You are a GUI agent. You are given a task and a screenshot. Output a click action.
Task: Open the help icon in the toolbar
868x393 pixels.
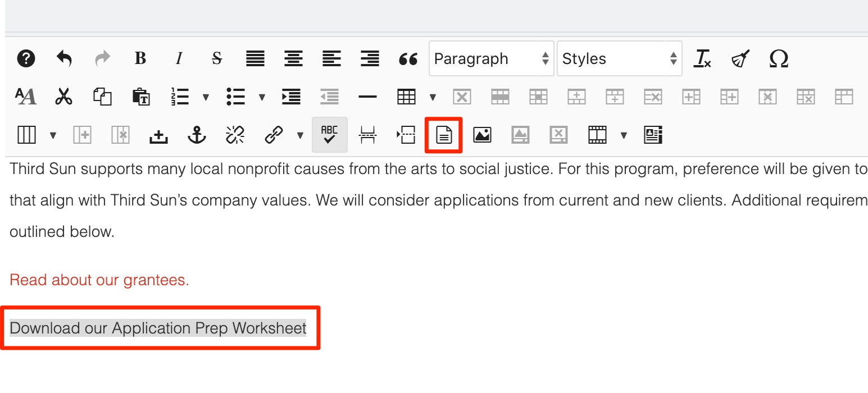(26, 58)
